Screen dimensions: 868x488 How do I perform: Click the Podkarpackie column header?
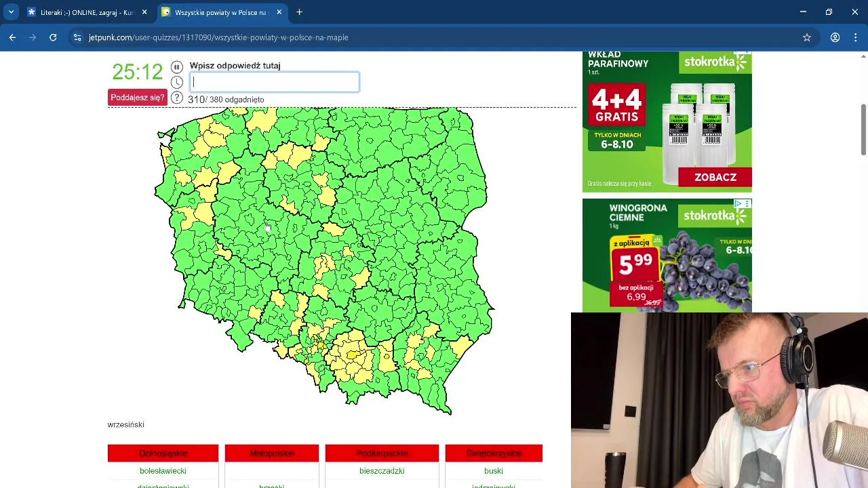[382, 453]
